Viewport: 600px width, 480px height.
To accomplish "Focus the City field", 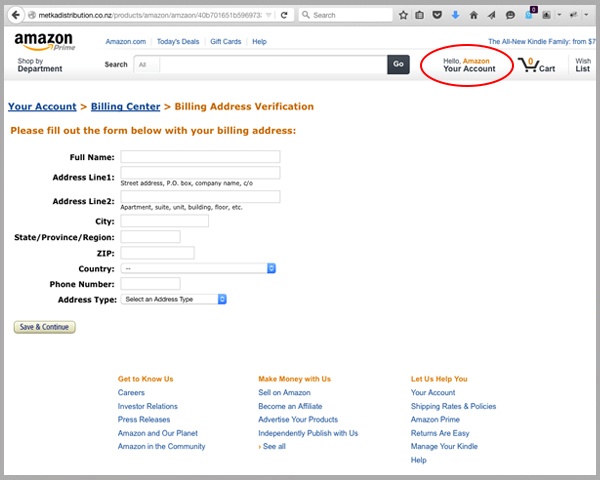I will tap(165, 221).
